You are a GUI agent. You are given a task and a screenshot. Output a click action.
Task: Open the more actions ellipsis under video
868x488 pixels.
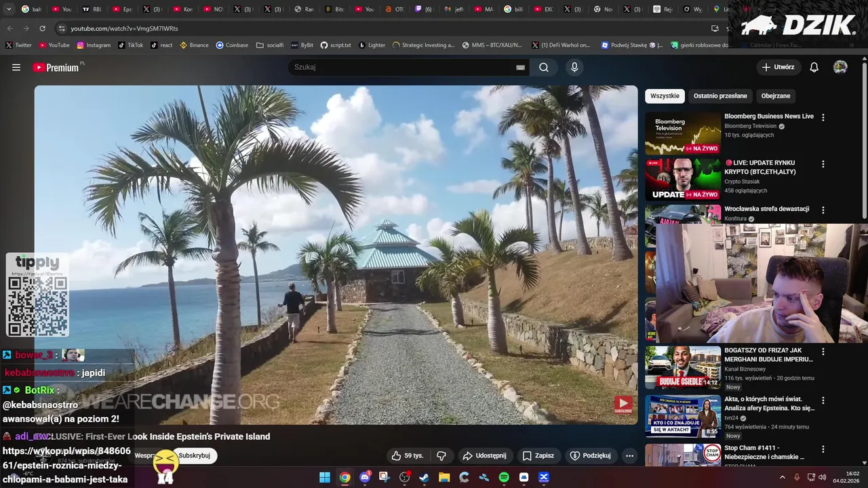pos(629,455)
